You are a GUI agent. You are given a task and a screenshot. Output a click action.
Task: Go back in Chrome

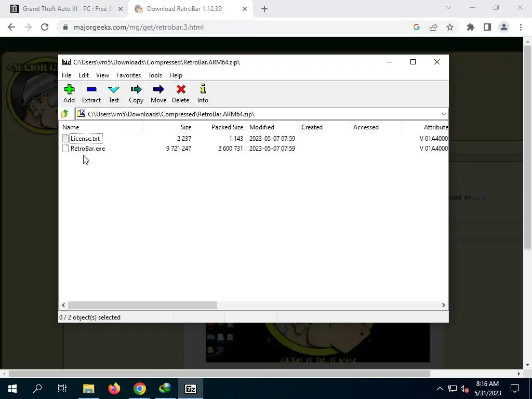[11, 27]
